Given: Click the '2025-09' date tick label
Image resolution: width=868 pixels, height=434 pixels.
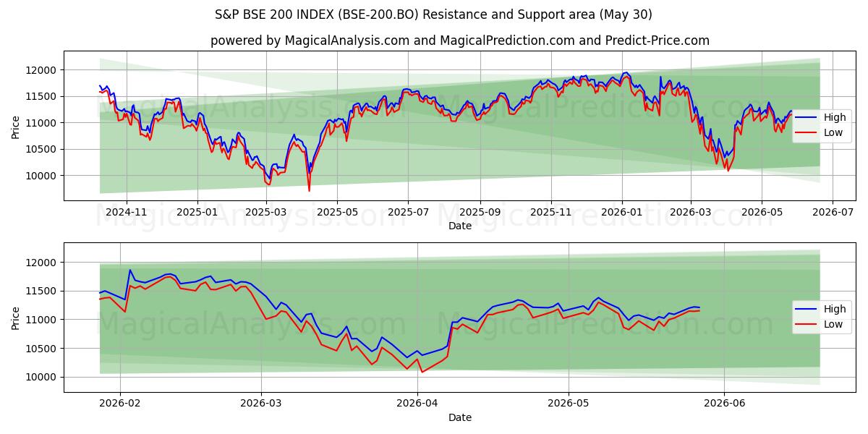Looking at the screenshot, I should [480, 212].
